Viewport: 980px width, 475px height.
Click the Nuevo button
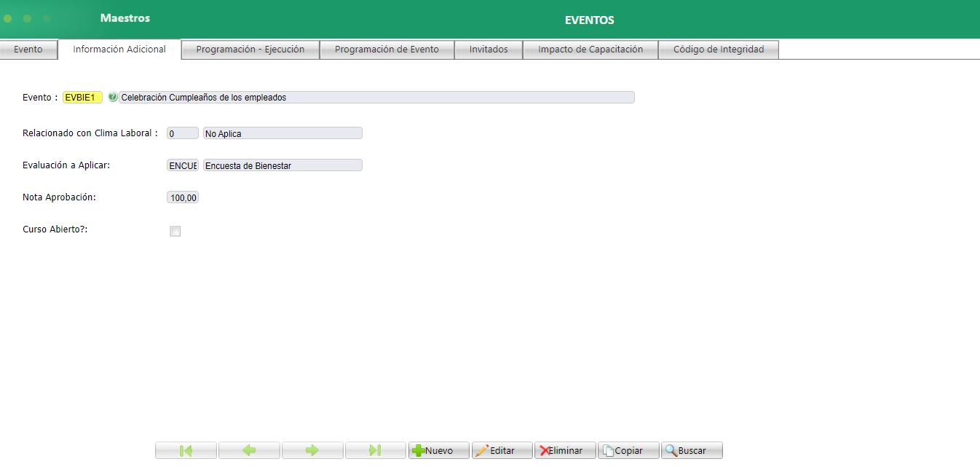coord(439,450)
